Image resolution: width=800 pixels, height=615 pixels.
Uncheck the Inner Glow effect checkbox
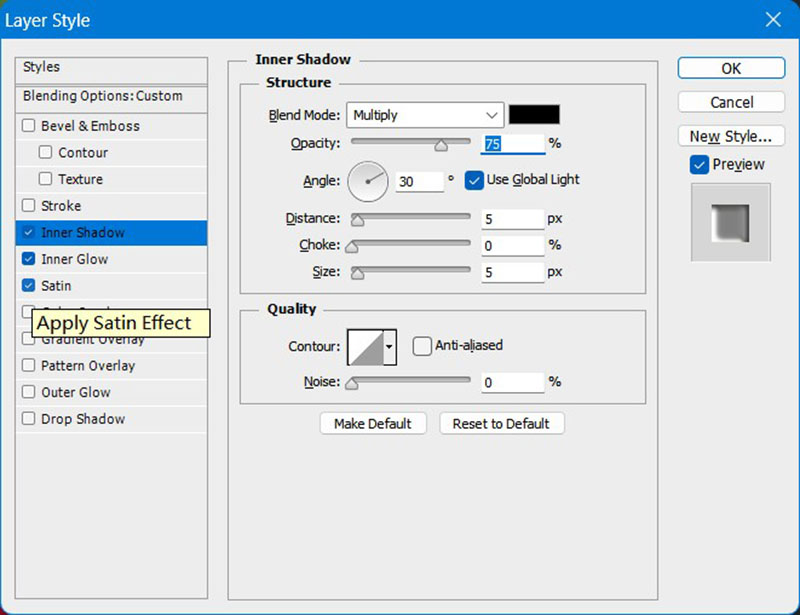[29, 259]
